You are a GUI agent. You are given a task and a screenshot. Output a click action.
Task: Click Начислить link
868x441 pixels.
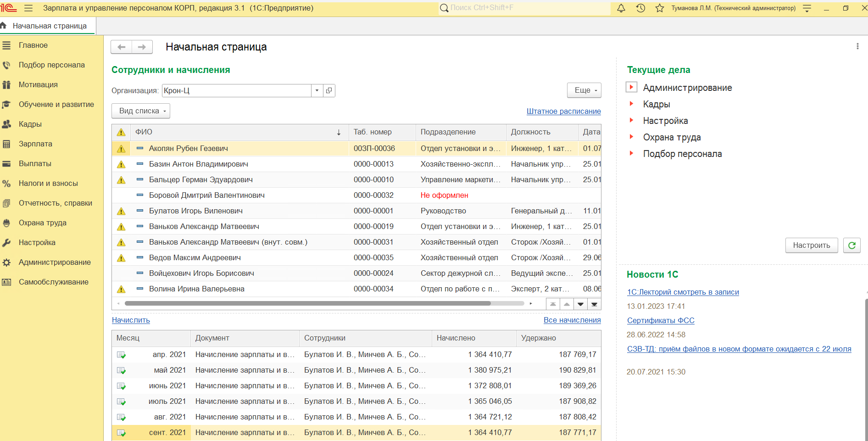click(x=131, y=320)
